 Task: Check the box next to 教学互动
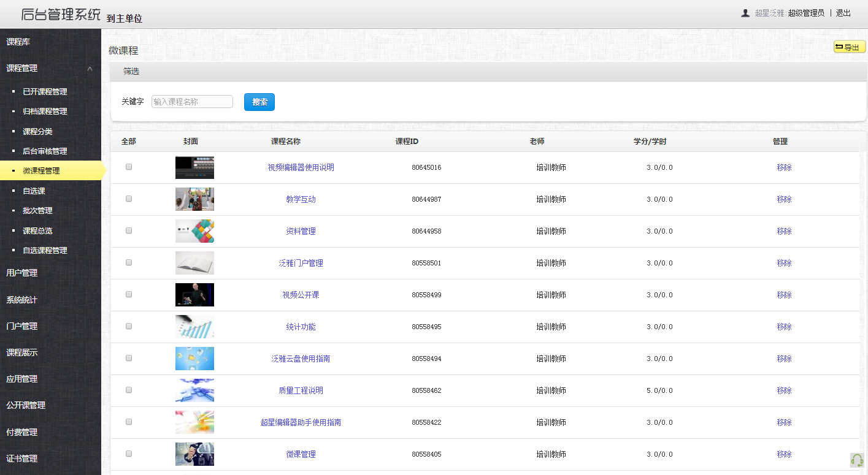128,199
